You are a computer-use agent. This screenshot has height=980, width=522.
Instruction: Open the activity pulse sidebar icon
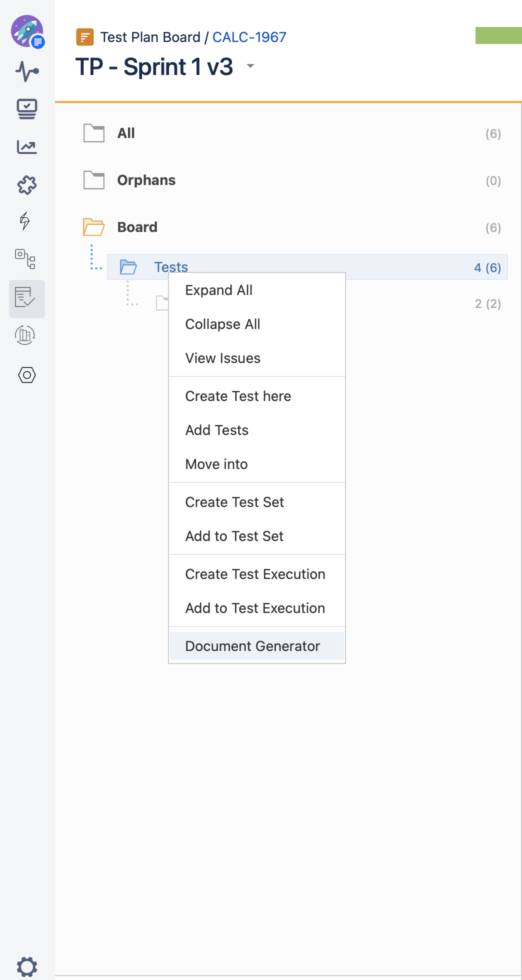pyautogui.click(x=27, y=71)
